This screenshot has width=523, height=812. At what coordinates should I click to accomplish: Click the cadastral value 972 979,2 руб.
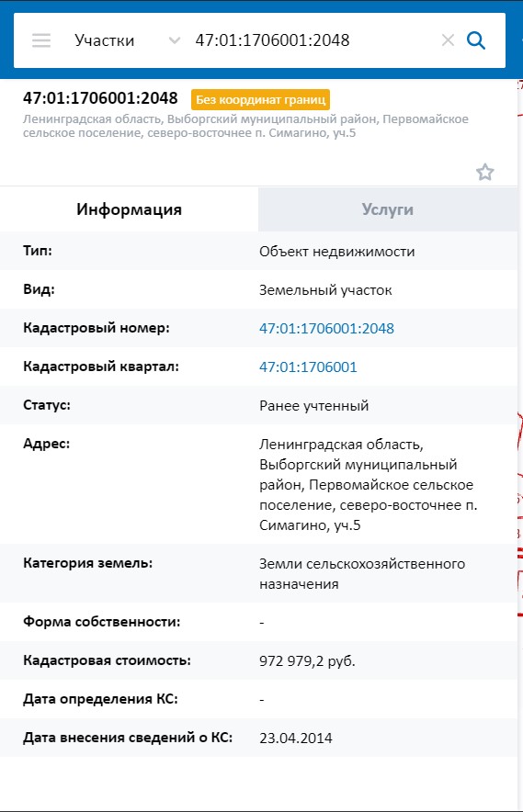tap(307, 660)
